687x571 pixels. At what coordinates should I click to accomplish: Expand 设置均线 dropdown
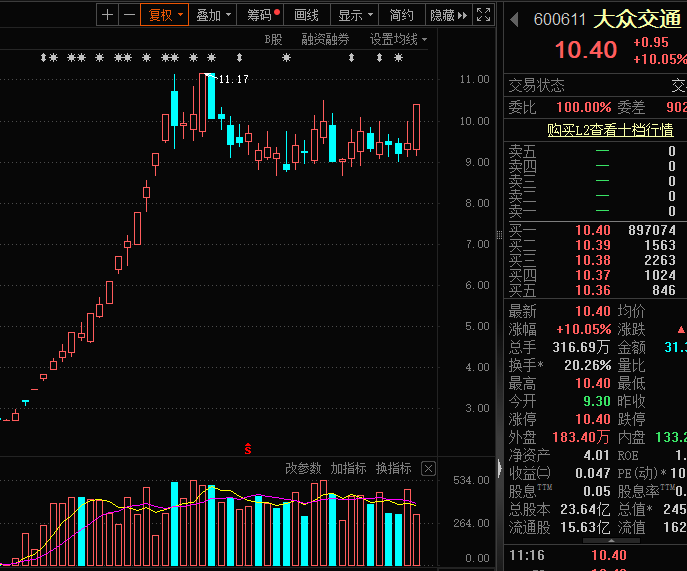coord(398,40)
